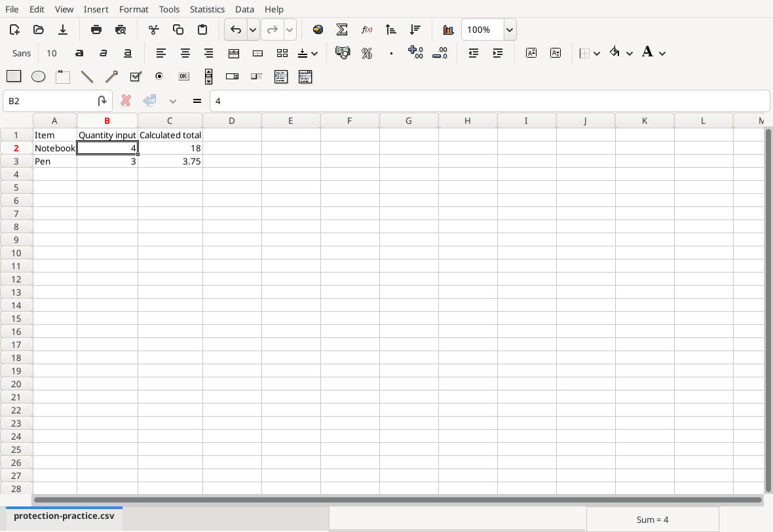Open the Edit menu
This screenshot has width=773, height=532.
[x=37, y=9]
